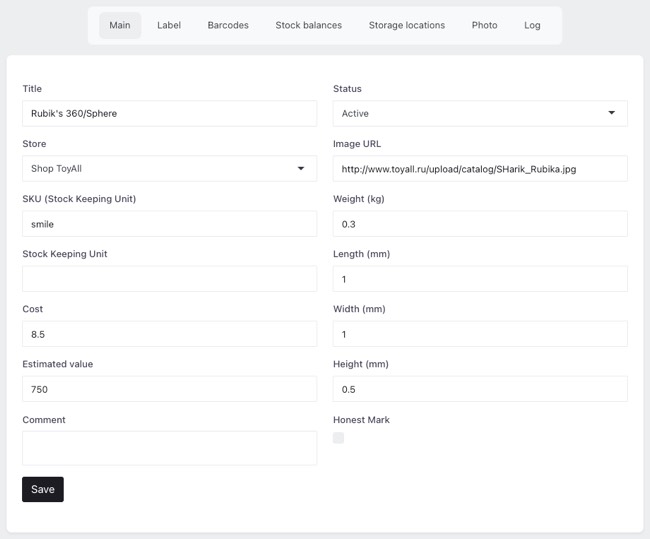Open the Barcodes tab
Screen dimensions: 650x539
(x=228, y=25)
